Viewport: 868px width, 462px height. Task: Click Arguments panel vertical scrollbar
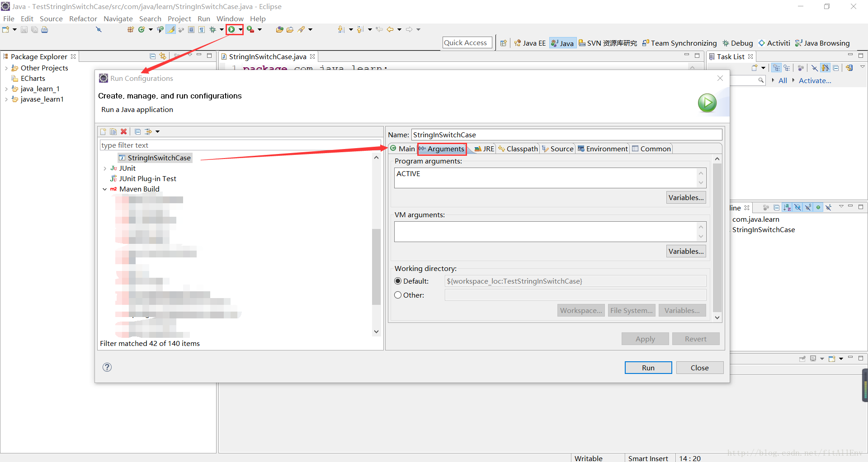point(717,238)
